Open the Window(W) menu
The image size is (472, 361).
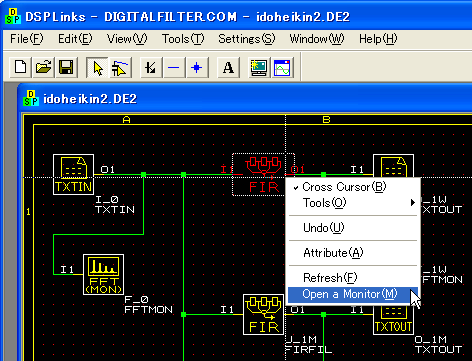pyautogui.click(x=317, y=39)
